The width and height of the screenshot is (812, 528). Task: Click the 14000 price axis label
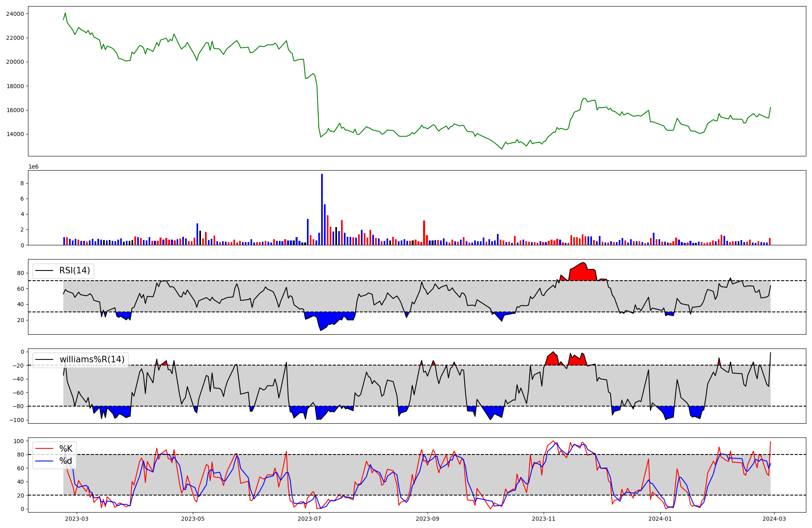pos(15,134)
